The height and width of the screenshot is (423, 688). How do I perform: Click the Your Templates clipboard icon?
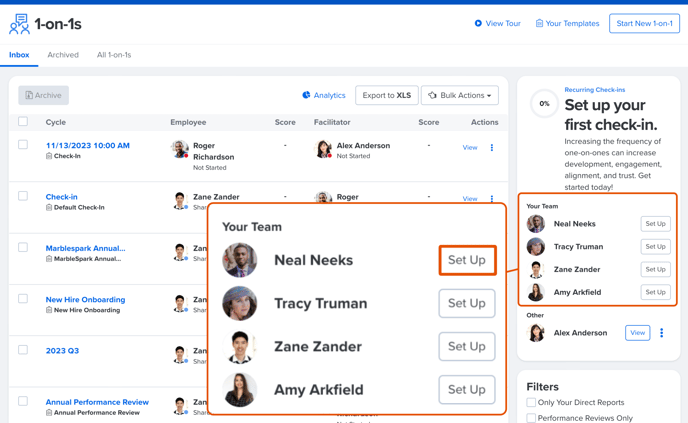[539, 23]
